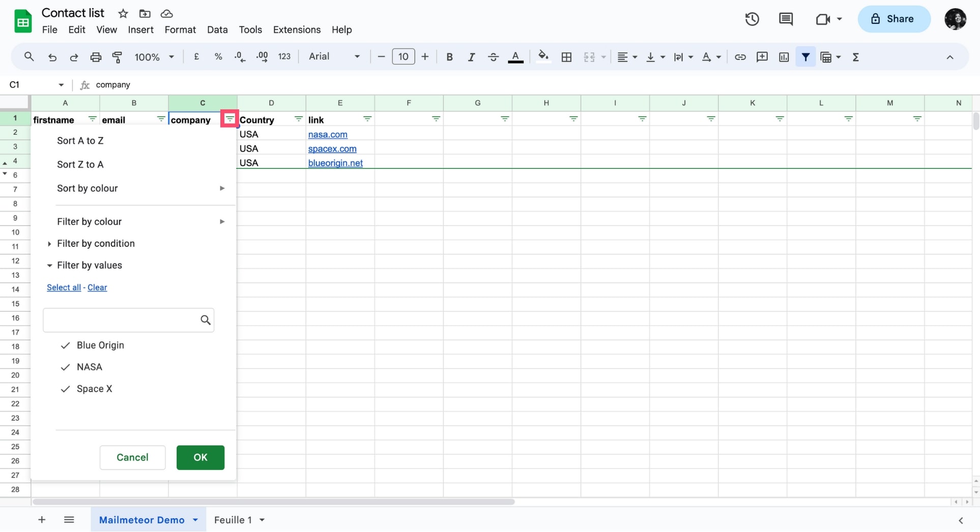Undo the last action
Screen dimensions: 980x532
[x=52, y=57]
